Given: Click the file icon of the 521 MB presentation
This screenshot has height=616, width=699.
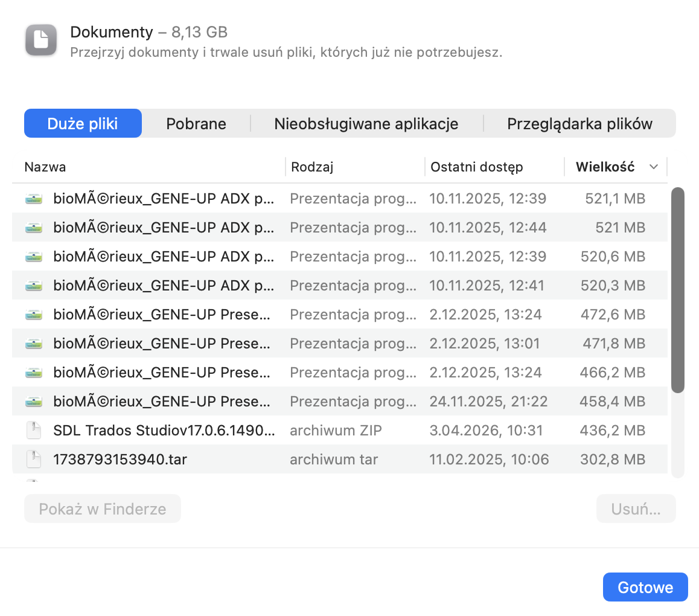Looking at the screenshot, I should click(x=34, y=228).
